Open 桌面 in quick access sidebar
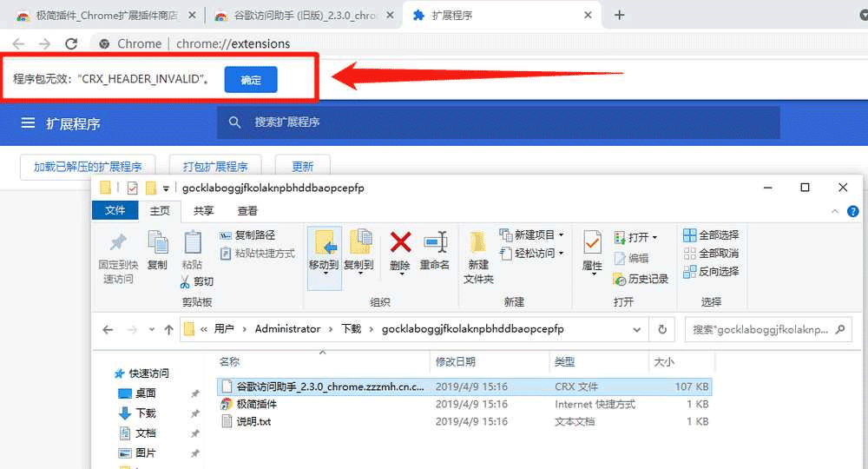Screen dimensions: 868x469 (145, 393)
